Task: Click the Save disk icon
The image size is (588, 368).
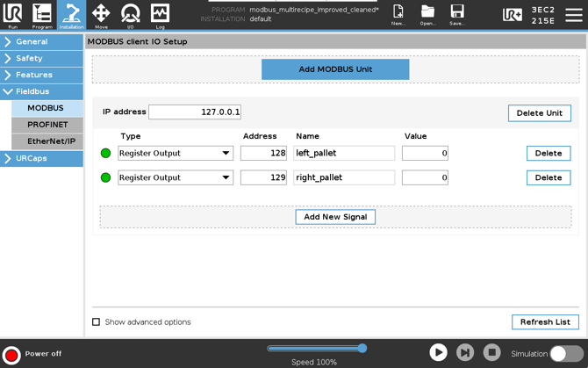Action: tap(457, 15)
